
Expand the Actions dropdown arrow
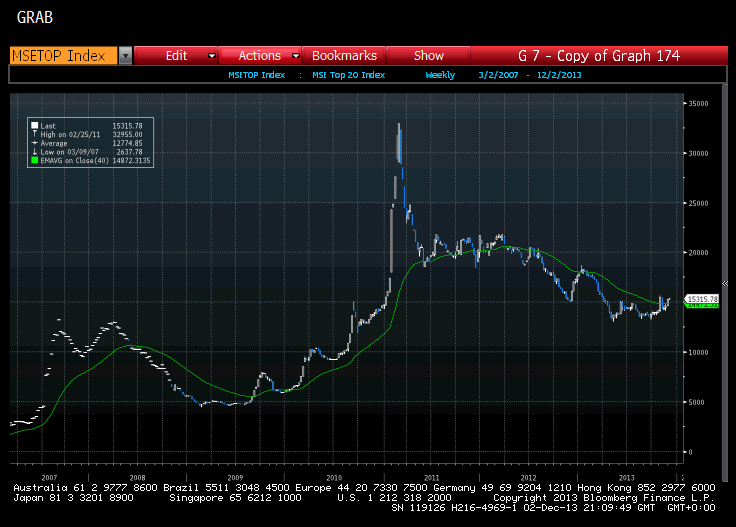(296, 56)
